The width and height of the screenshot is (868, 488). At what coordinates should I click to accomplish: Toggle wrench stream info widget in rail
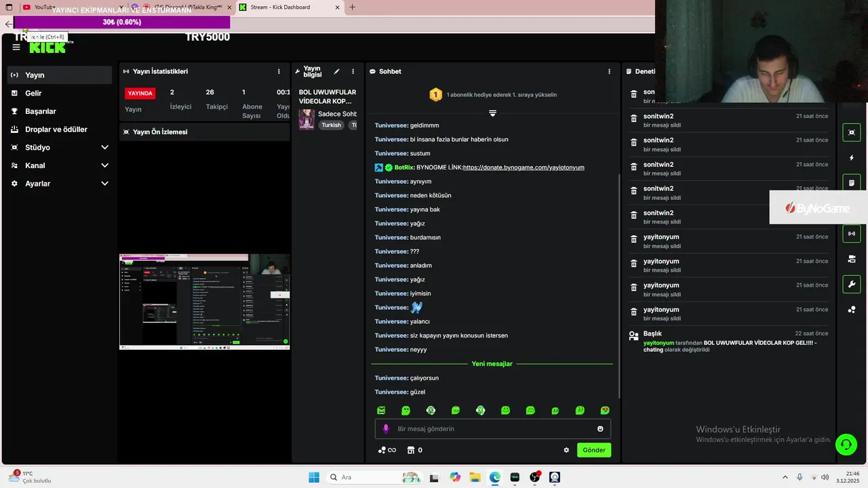[852, 284]
